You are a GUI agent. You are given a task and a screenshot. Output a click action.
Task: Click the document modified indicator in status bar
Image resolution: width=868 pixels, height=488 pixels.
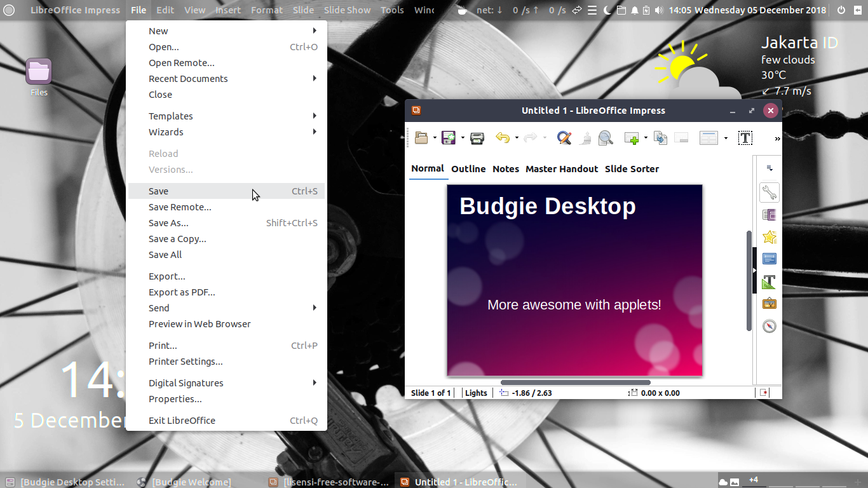coord(764,393)
